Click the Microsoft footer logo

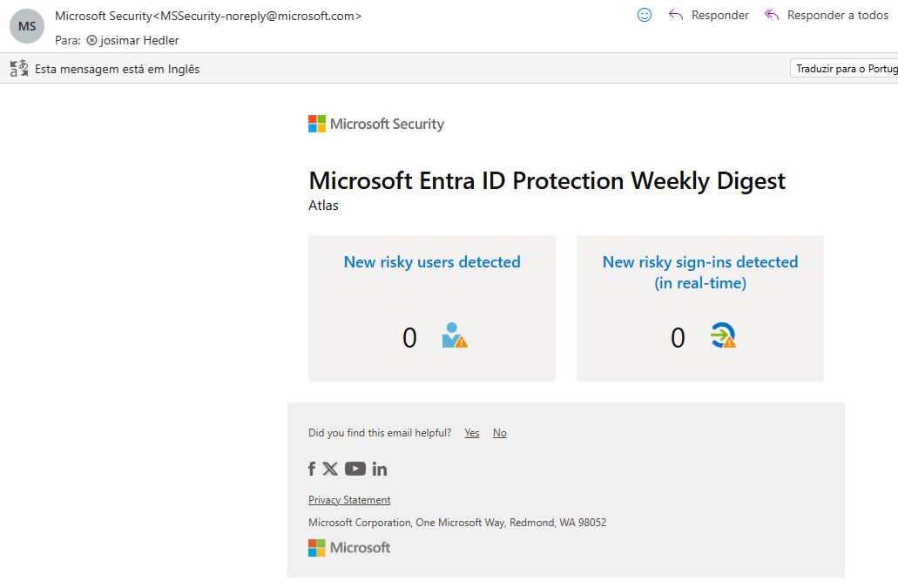pos(349,548)
